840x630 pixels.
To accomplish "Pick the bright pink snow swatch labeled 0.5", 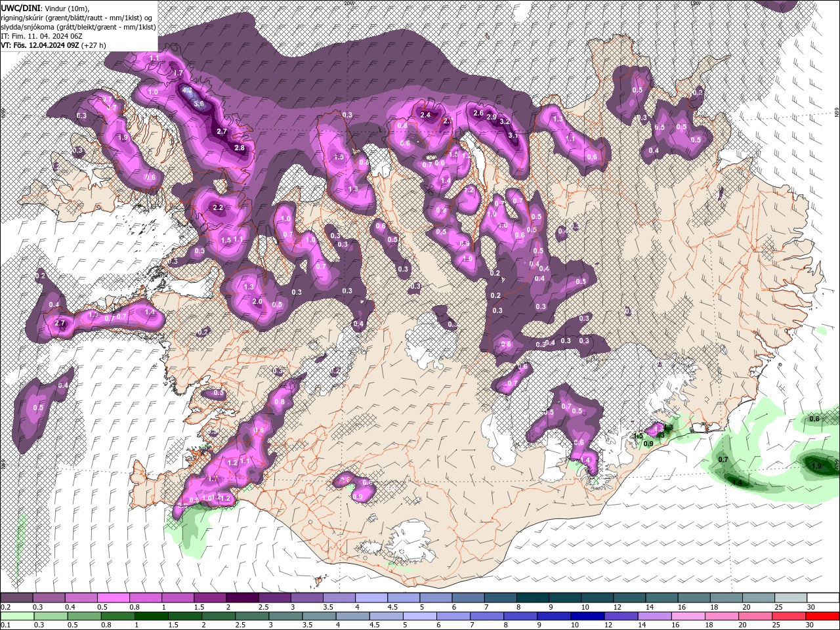I will coord(113,598).
